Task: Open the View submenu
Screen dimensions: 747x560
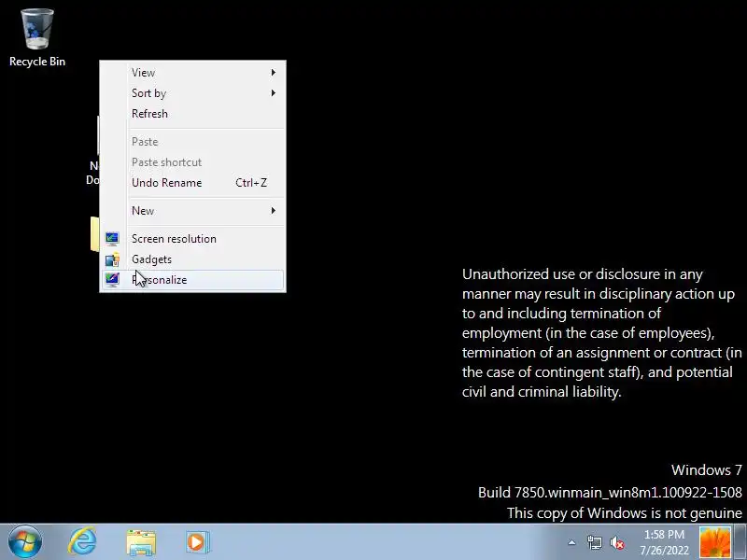Action: point(192,73)
